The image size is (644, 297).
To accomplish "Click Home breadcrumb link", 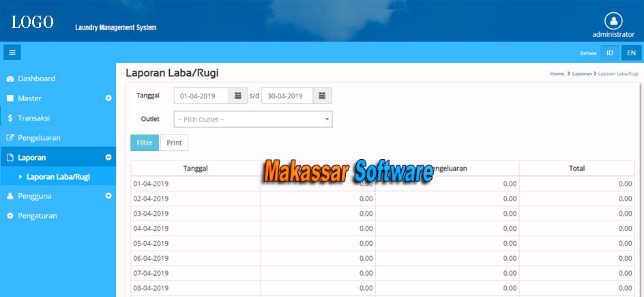I will point(557,74).
